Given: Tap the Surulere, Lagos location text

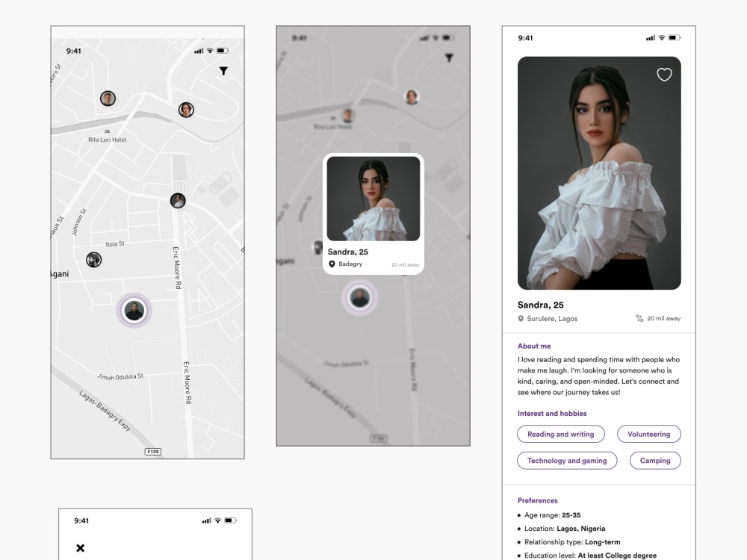Looking at the screenshot, I should coord(552,319).
